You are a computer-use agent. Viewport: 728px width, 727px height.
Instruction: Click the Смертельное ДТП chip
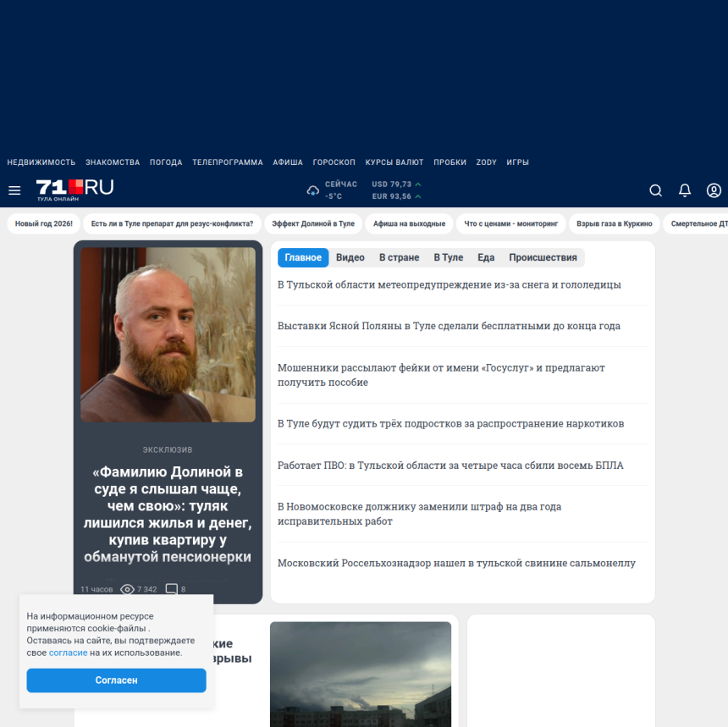pos(696,223)
